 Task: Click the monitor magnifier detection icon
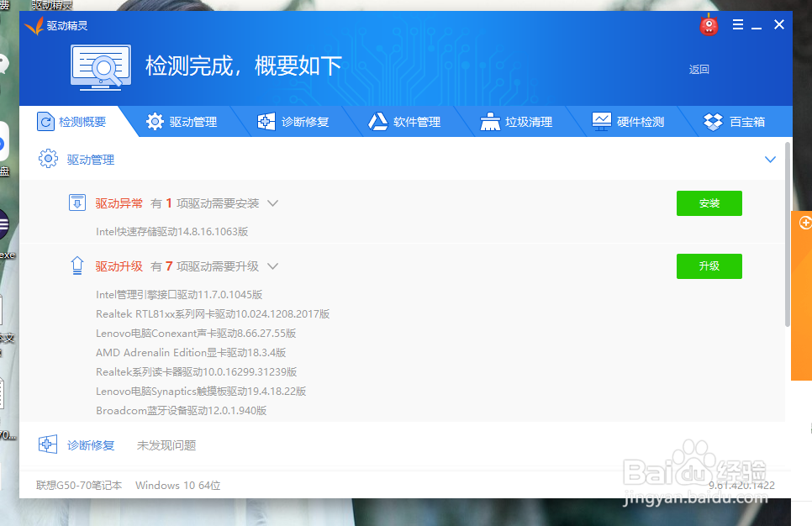click(x=101, y=67)
